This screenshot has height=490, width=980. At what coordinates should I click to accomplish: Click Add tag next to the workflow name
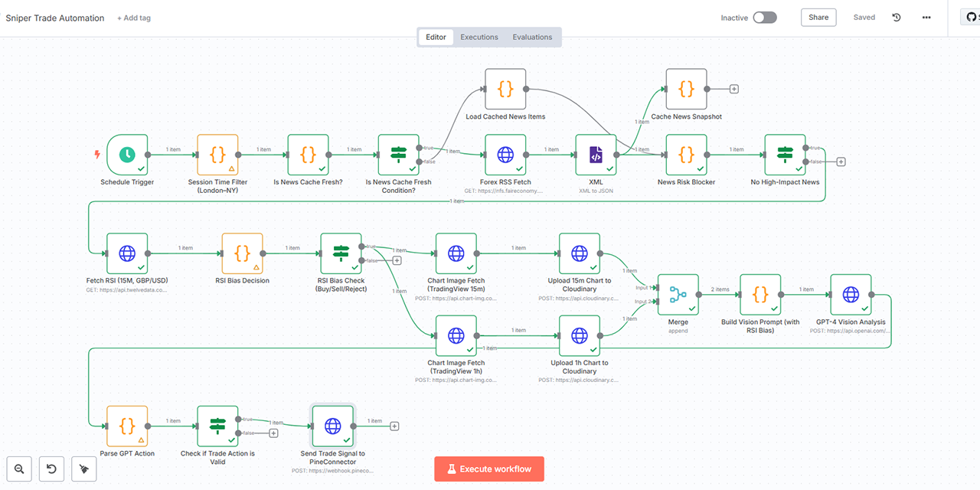click(133, 18)
